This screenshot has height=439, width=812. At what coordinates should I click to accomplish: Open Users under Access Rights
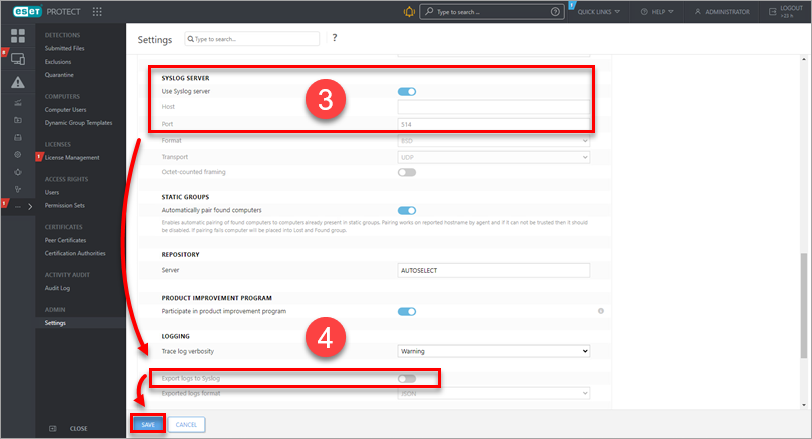(52, 192)
